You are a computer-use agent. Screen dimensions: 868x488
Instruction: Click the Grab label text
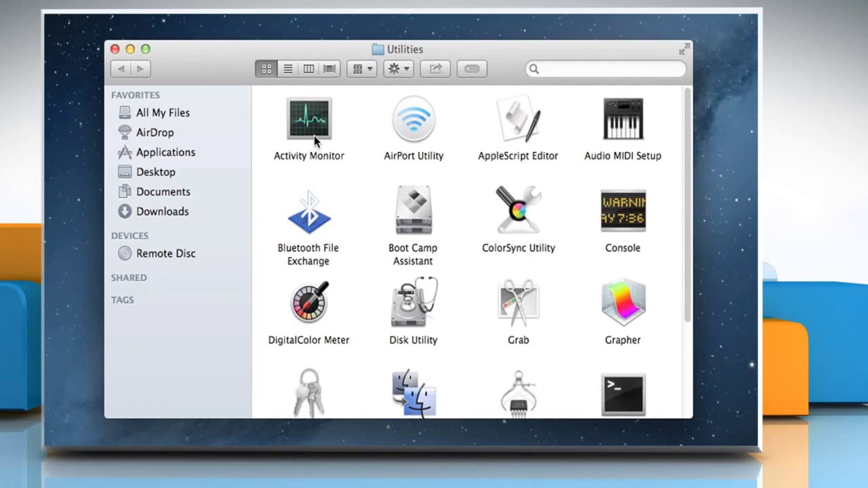tap(518, 340)
